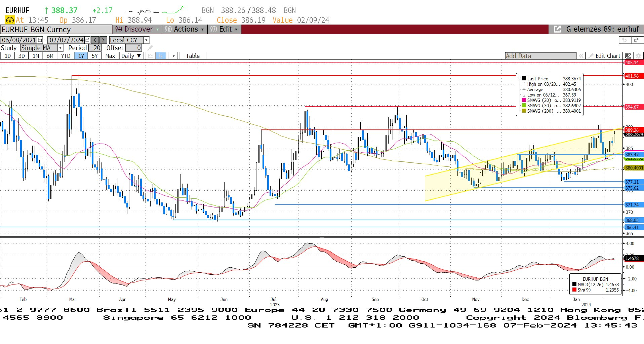Click the Add Data input field
This screenshot has width=644, height=344.
click(x=541, y=56)
